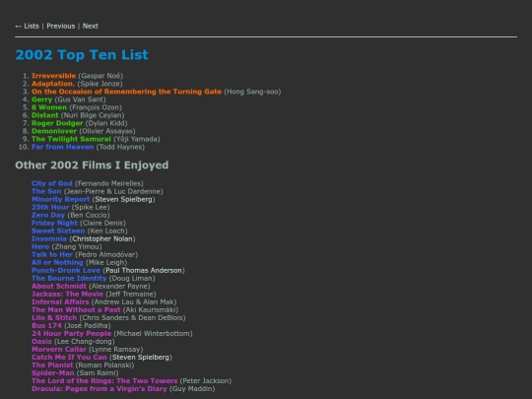Open the Hero film link
532x399 pixels.
click(x=40, y=246)
